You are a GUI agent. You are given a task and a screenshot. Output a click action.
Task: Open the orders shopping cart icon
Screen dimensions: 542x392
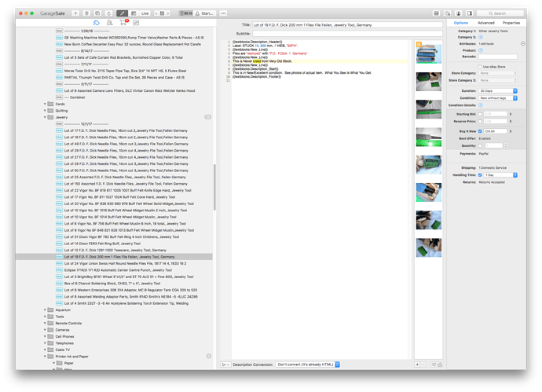point(123,23)
